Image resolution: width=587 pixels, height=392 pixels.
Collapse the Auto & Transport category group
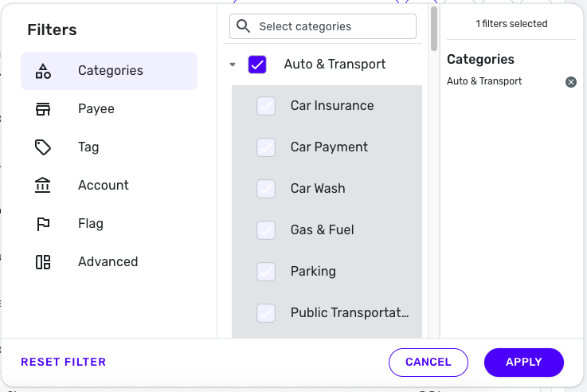click(x=233, y=65)
